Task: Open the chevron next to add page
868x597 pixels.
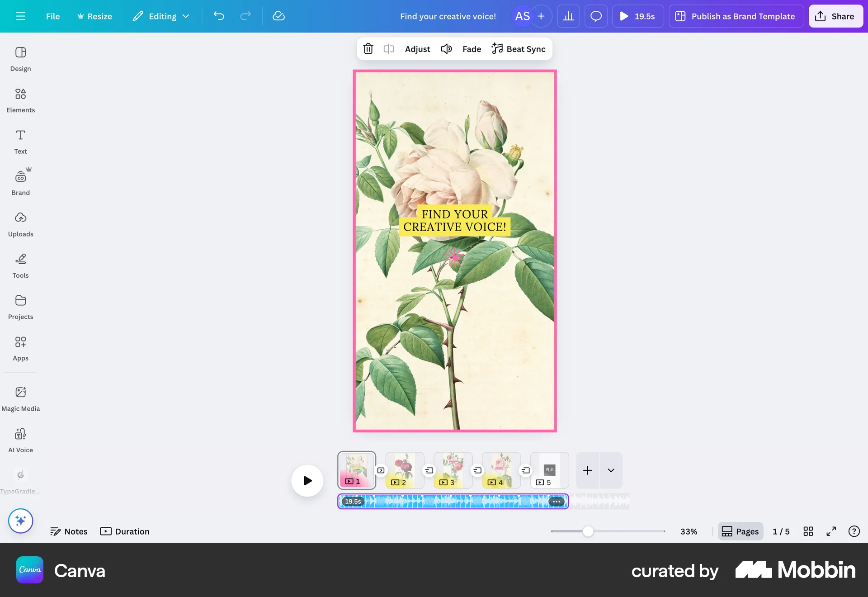Action: [611, 470]
